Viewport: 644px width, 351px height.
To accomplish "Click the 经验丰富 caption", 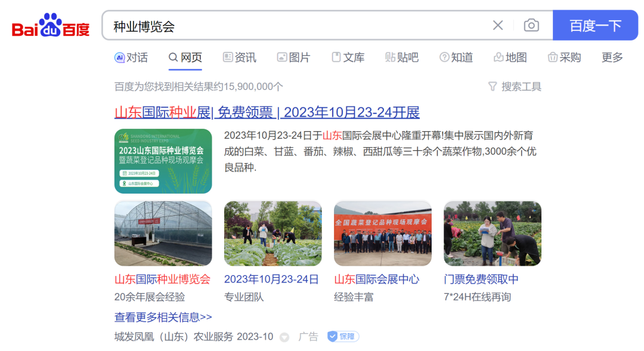I will [x=354, y=297].
